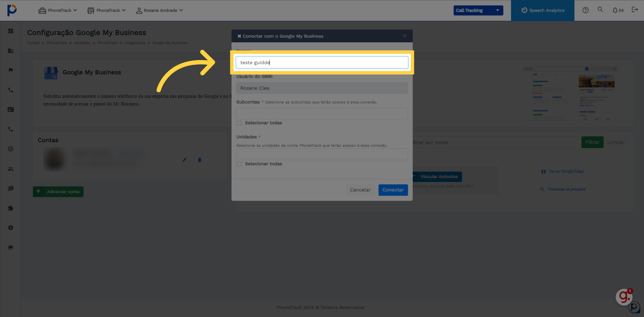Open the help question mark icon
Image resolution: width=644 pixels, height=317 pixels.
[x=586, y=10]
